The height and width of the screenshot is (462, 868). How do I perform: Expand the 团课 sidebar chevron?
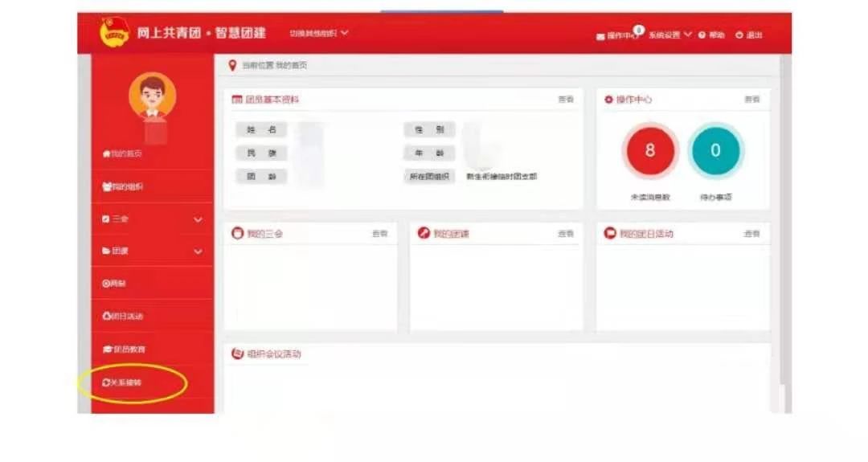coord(198,251)
